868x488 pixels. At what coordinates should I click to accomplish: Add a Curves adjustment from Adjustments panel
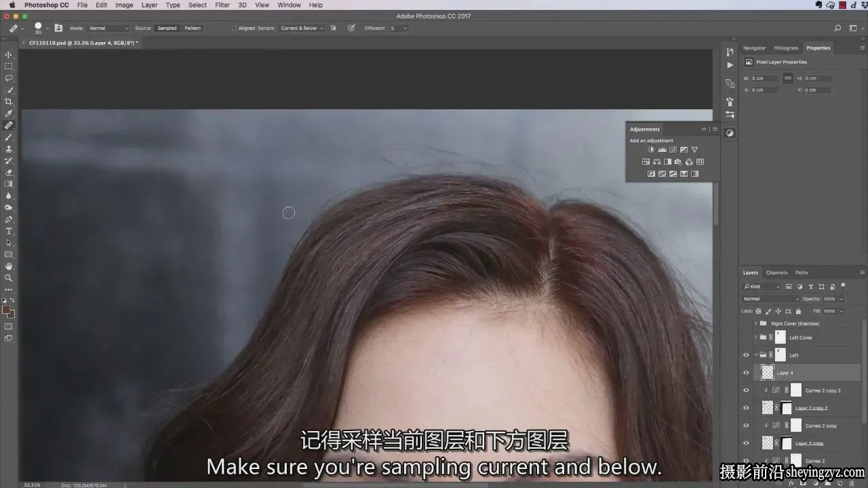(673, 150)
